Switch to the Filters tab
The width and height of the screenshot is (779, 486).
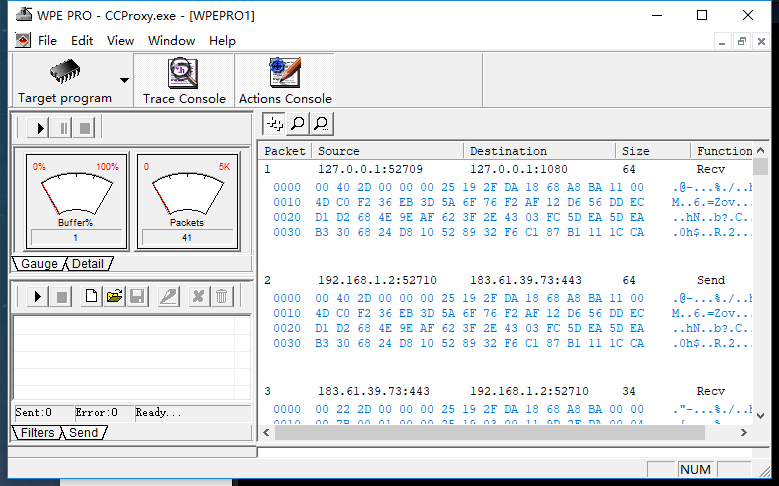coord(37,433)
